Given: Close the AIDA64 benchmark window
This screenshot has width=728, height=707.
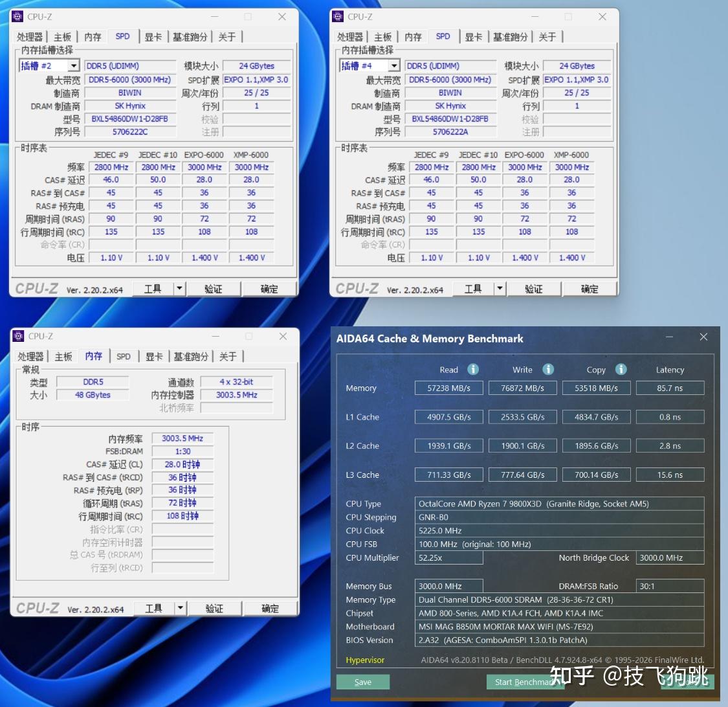Looking at the screenshot, I should 703,337.
